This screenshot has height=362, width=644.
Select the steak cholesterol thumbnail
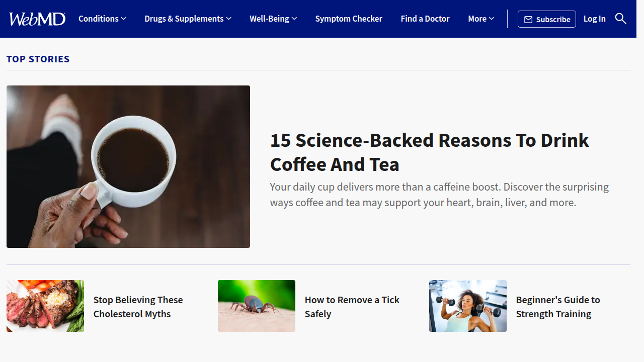[45, 306]
